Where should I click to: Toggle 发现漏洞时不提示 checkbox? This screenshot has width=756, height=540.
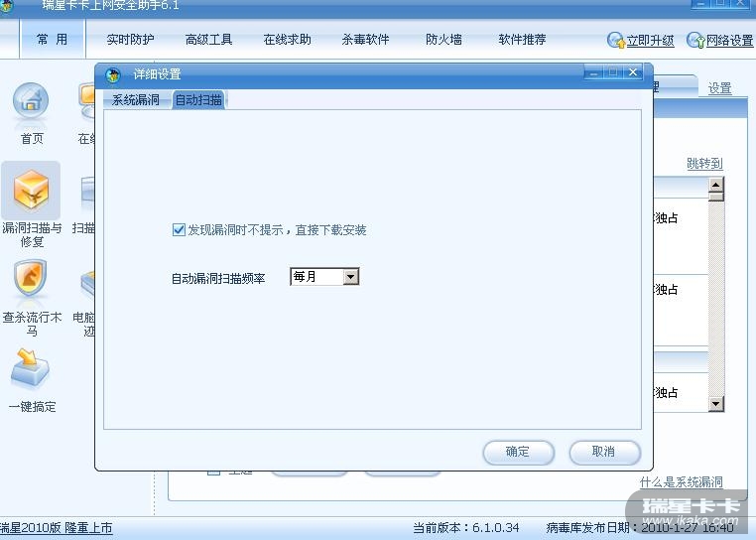tap(179, 229)
